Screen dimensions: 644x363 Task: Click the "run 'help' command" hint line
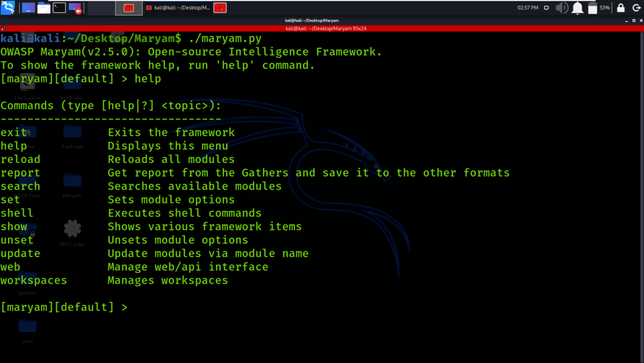tap(157, 65)
